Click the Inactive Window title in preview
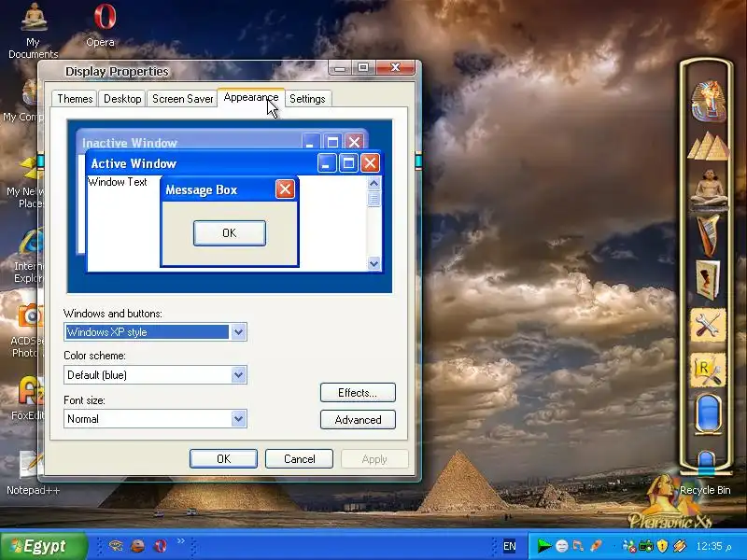 [130, 143]
